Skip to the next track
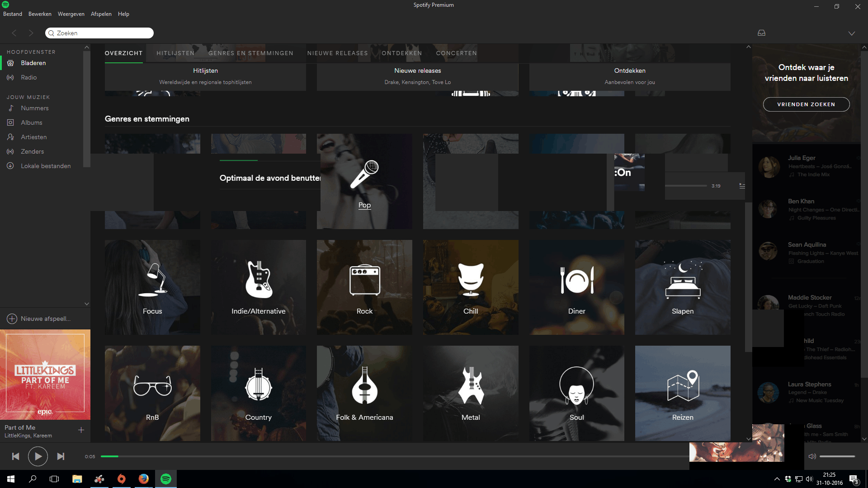Screen dimensions: 868x488 point(61,456)
